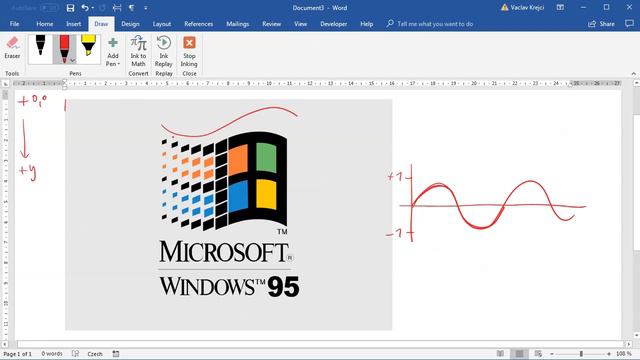Click the Redo icon
640x360 pixels.
point(102,8)
